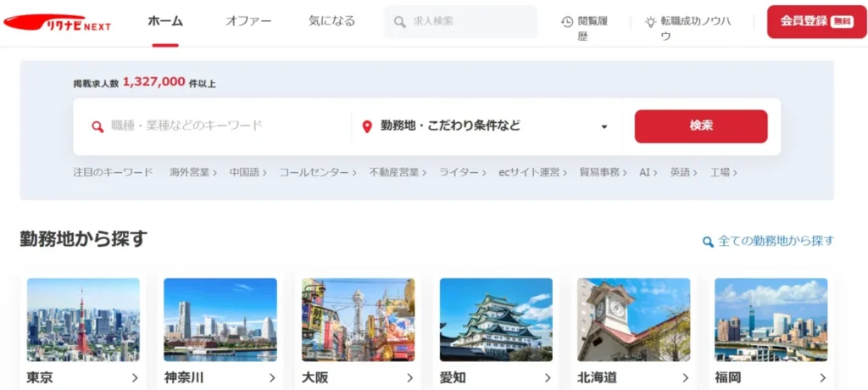This screenshot has height=390, width=868.
Task: Switch to the ホーム tab
Action: click(x=165, y=21)
